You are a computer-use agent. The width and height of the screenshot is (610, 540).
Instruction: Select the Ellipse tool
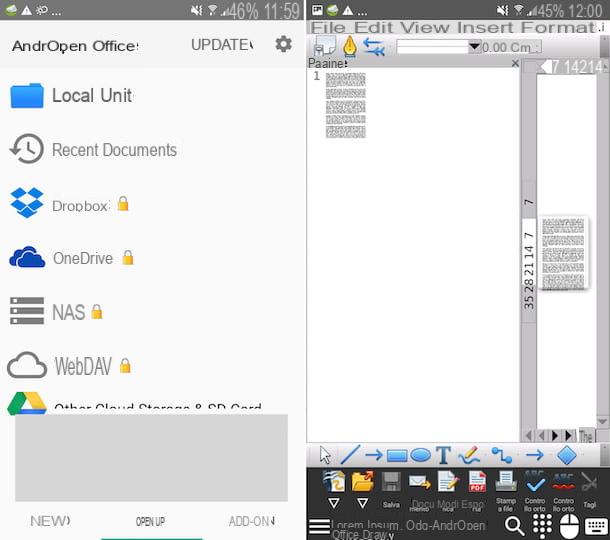coord(421,455)
